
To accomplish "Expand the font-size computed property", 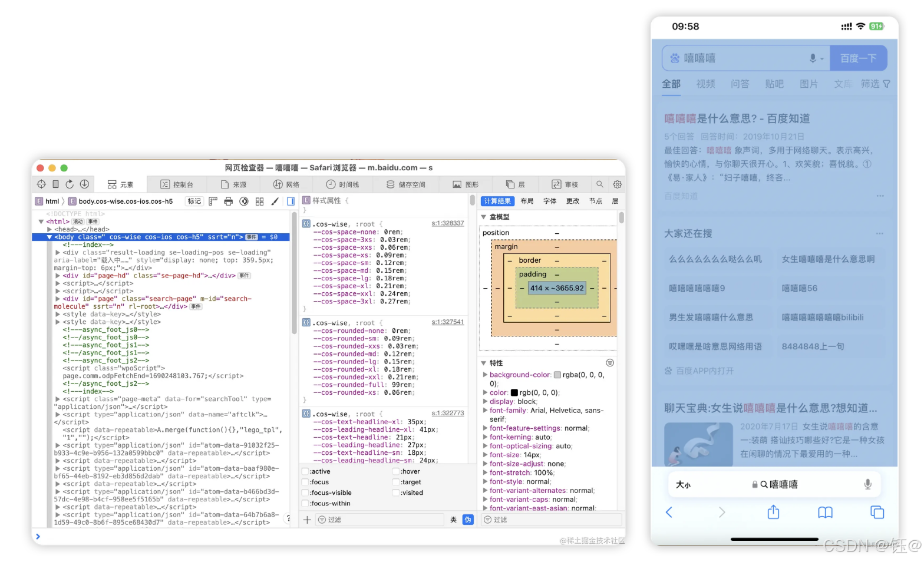I will coord(485,455).
